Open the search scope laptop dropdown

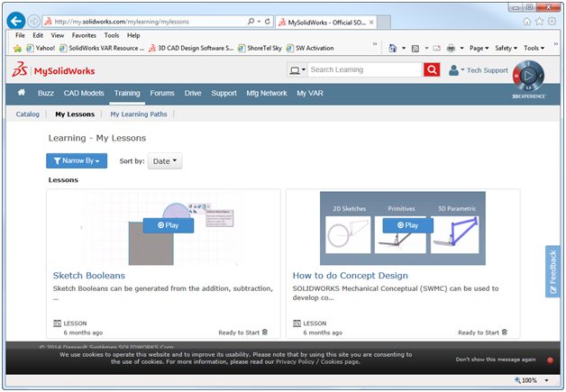click(297, 69)
